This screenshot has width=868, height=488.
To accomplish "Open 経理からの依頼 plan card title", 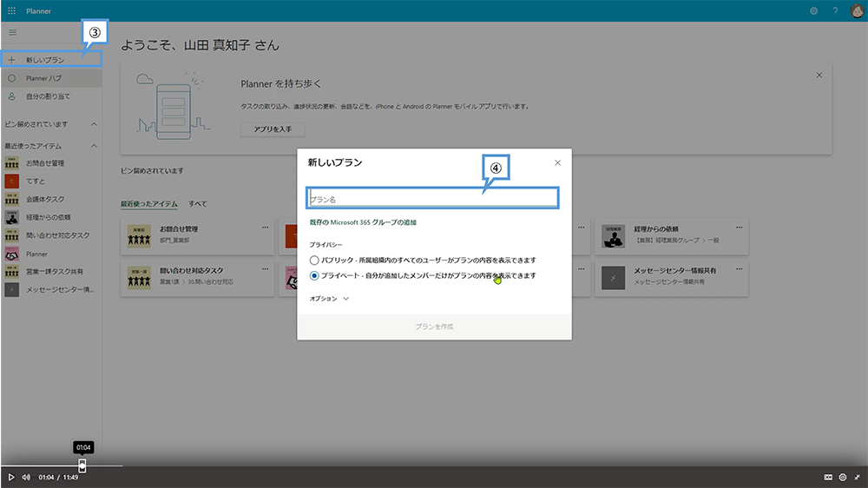I will tap(656, 228).
